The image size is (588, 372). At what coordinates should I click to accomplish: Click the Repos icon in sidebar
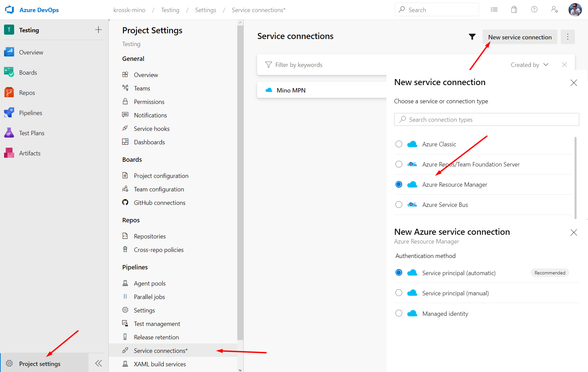point(9,92)
